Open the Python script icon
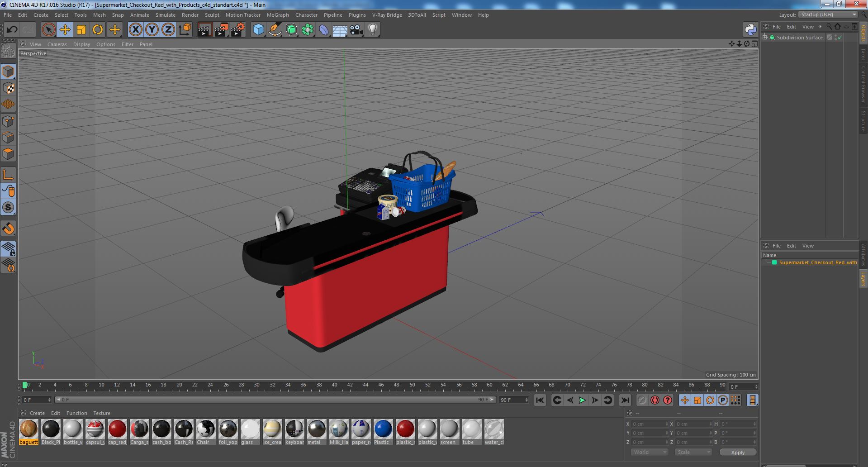Viewport: 868px width, 467px height. coord(750,30)
